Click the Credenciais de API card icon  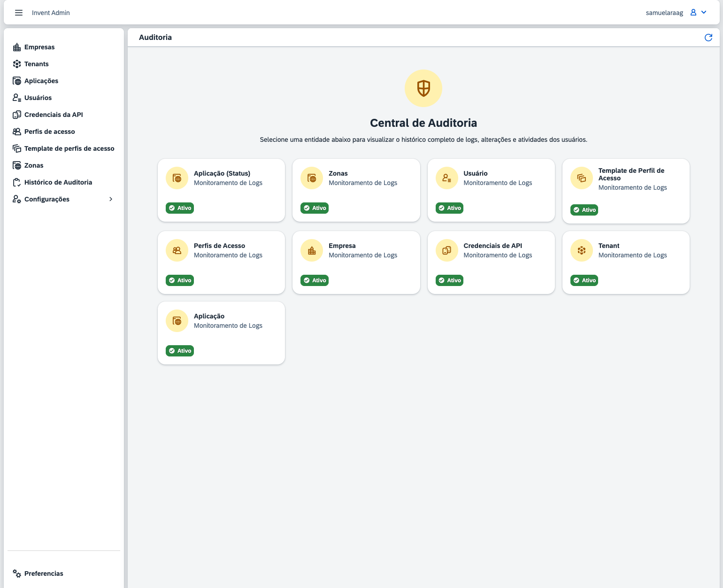[446, 251]
